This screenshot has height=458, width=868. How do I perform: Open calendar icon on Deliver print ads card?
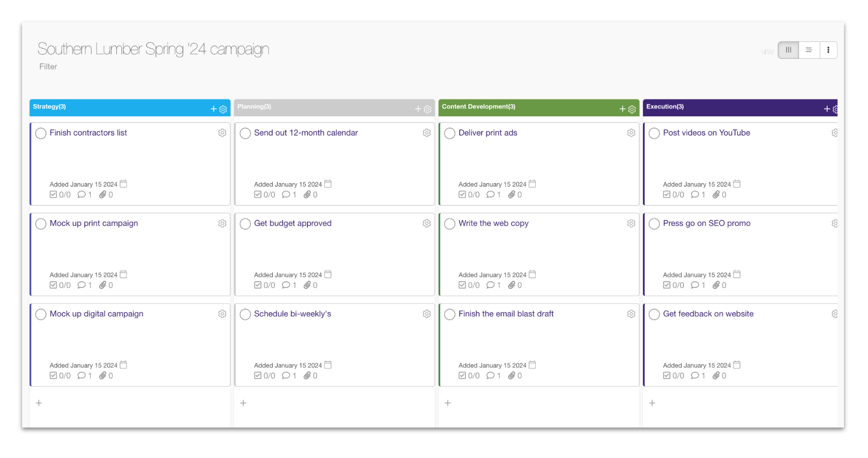[x=532, y=184]
